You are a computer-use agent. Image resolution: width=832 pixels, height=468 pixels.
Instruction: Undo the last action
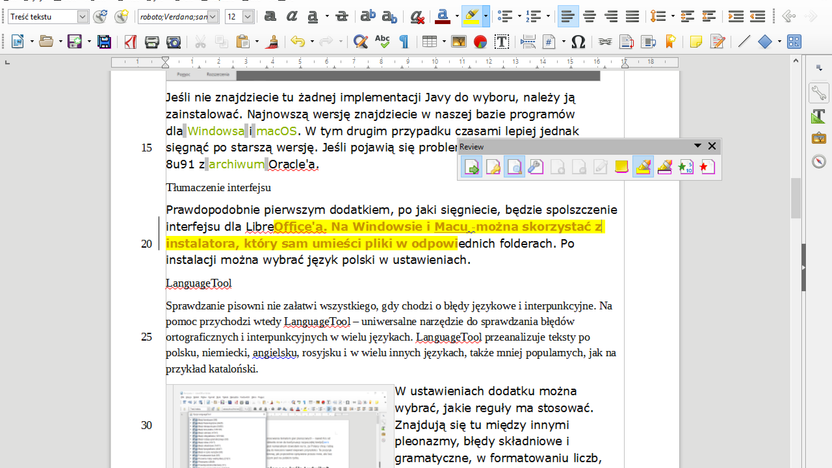coord(298,41)
